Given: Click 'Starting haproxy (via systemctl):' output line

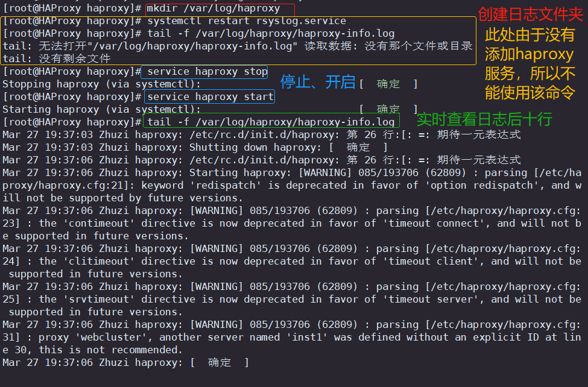Looking at the screenshot, I should 101,110.
